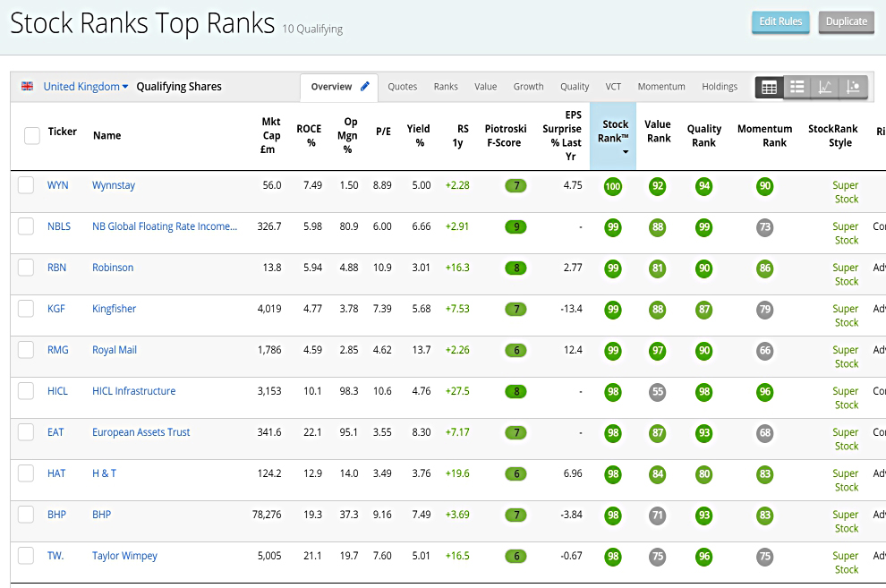Image resolution: width=886 pixels, height=588 pixels.
Task: Tick the checkbox for BHP row
Action: coord(26,515)
